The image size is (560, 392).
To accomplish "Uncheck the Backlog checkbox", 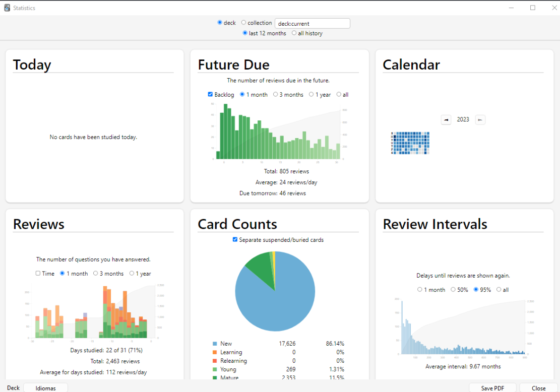I will coord(210,94).
